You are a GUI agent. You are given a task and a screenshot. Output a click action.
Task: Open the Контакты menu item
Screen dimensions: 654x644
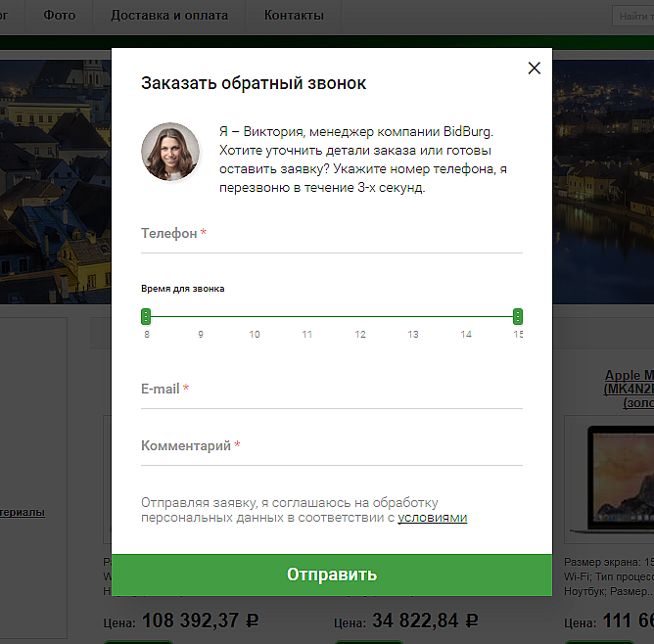(x=294, y=16)
